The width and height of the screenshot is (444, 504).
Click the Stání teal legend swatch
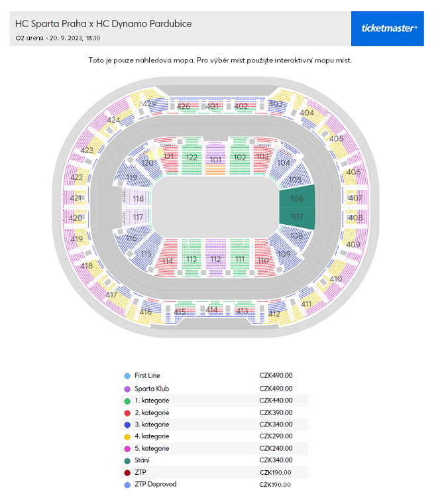click(x=127, y=461)
